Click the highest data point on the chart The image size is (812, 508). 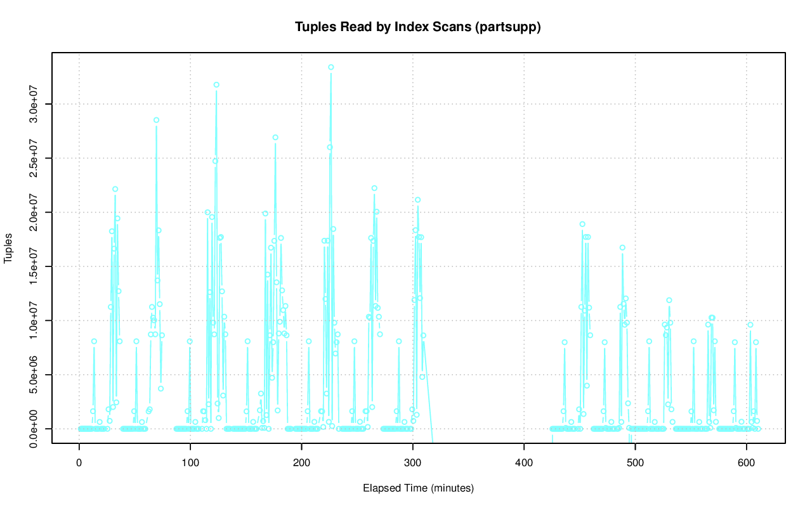tap(331, 67)
